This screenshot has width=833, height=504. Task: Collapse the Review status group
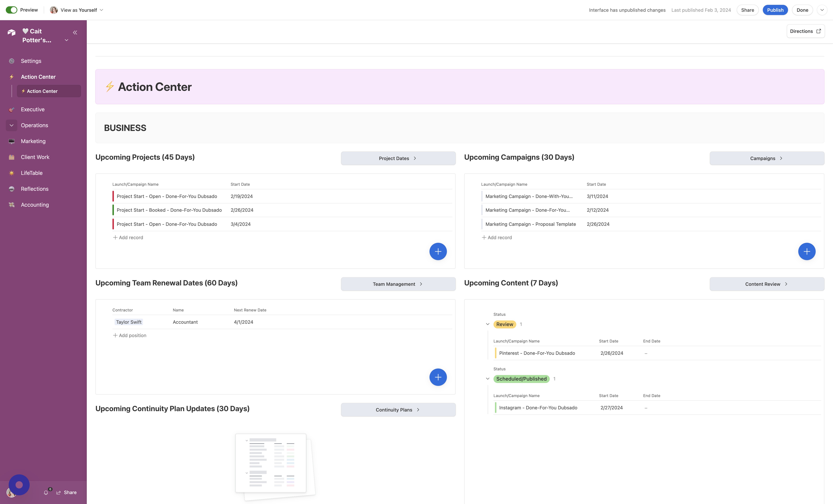pyautogui.click(x=488, y=324)
